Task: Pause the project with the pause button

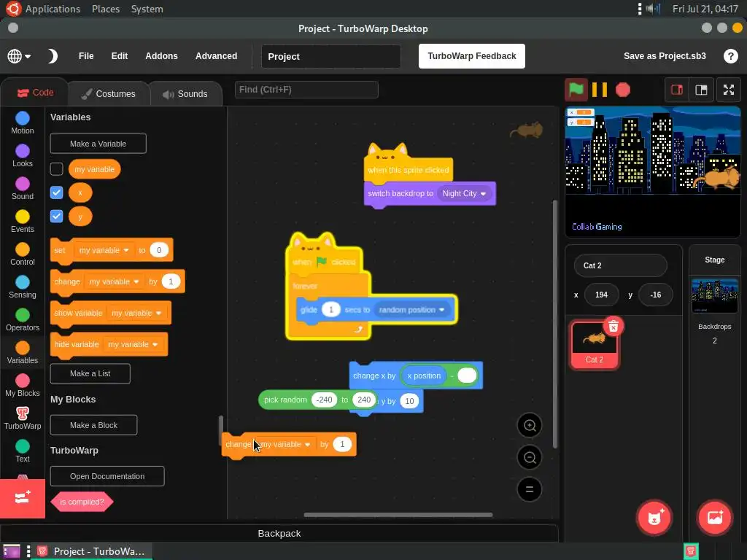Action: tap(600, 90)
